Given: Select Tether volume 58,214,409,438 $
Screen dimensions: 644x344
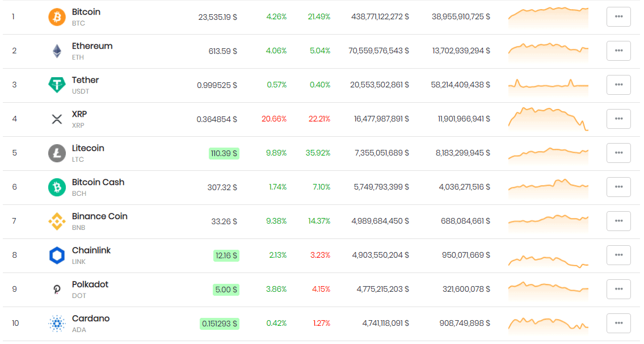Looking at the screenshot, I should [460, 85].
